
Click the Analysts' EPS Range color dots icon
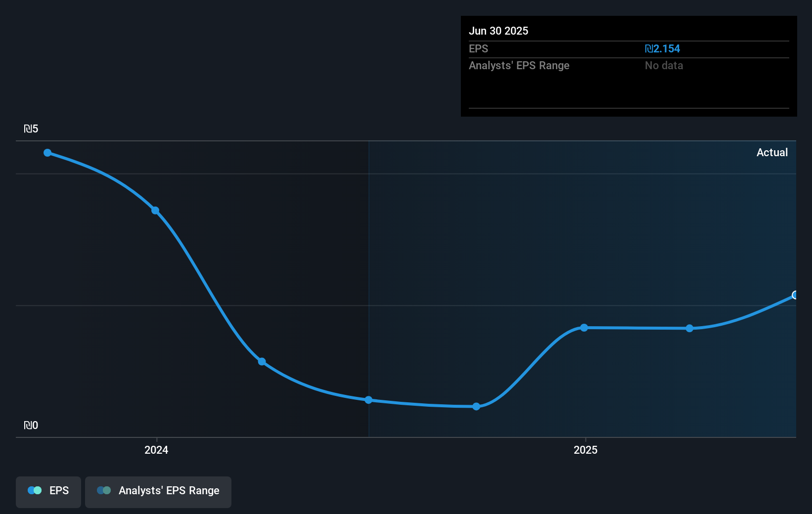coord(104,490)
